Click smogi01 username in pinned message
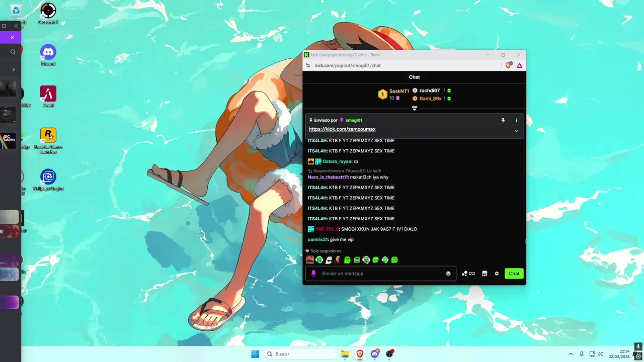 pos(354,120)
